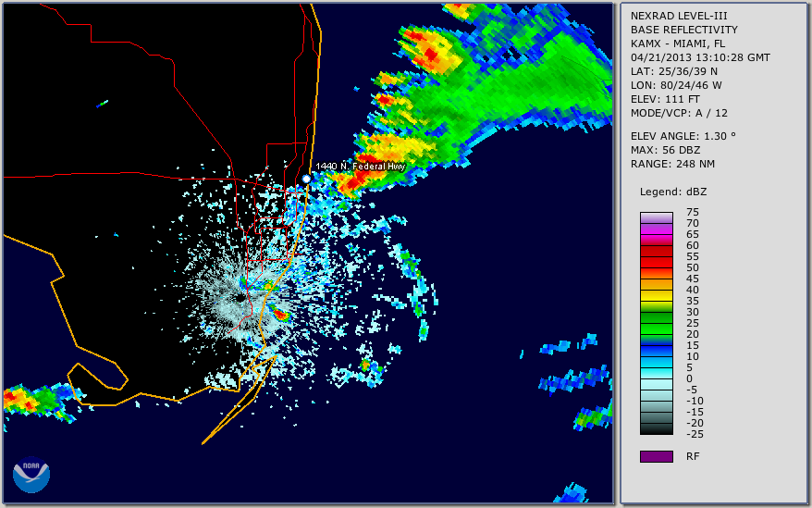This screenshot has width=812, height=508.
Task: Click the dBZ reflectivity color scale bar
Action: click(656, 323)
